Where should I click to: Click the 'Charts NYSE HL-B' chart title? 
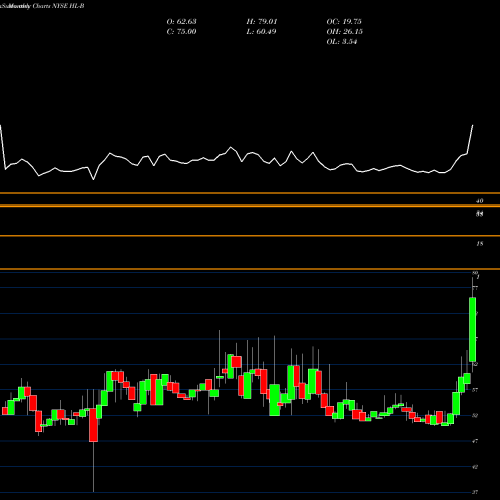58,6
